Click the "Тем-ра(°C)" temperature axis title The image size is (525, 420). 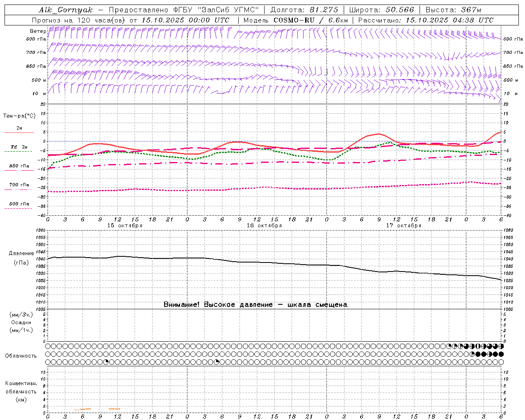(x=19, y=116)
